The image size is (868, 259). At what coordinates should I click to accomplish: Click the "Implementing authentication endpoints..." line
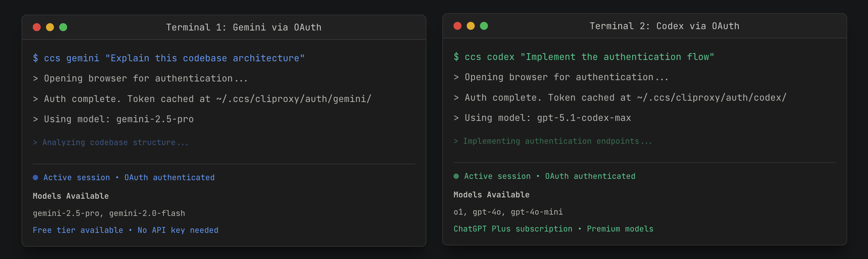click(553, 141)
